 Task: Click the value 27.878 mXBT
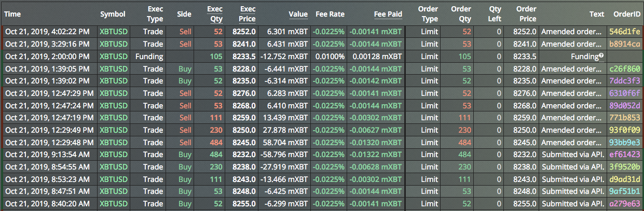[287, 130]
